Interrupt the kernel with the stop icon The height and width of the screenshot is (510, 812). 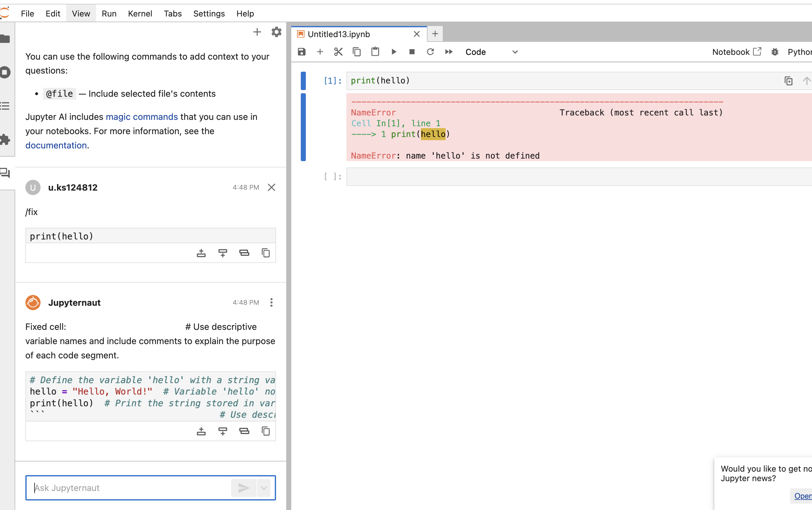click(412, 52)
